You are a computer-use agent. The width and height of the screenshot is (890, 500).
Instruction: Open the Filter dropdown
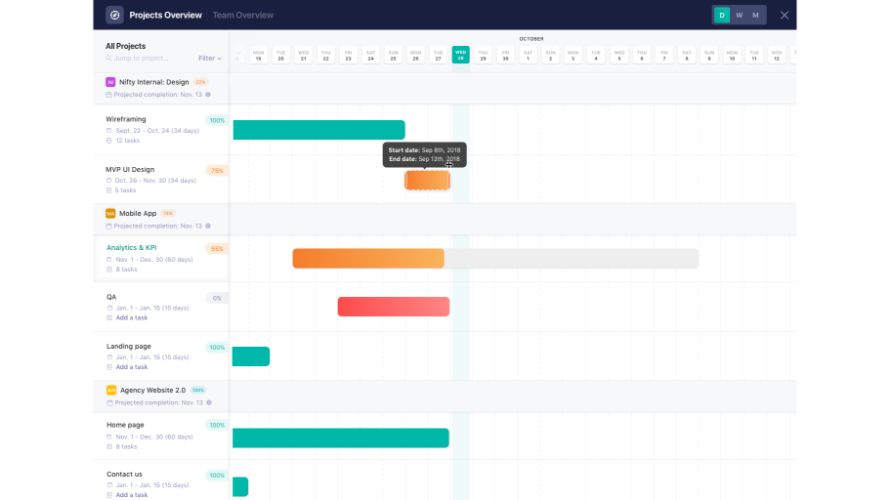pyautogui.click(x=209, y=58)
